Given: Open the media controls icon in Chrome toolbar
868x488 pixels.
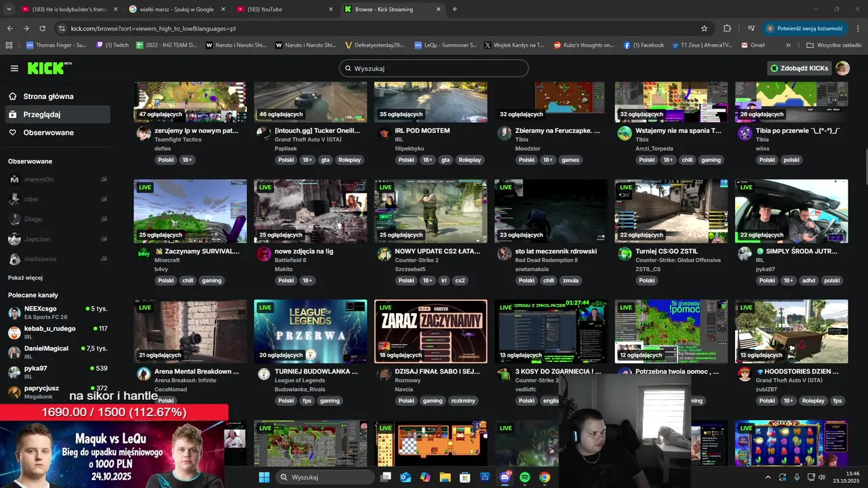Looking at the screenshot, I should click(751, 28).
